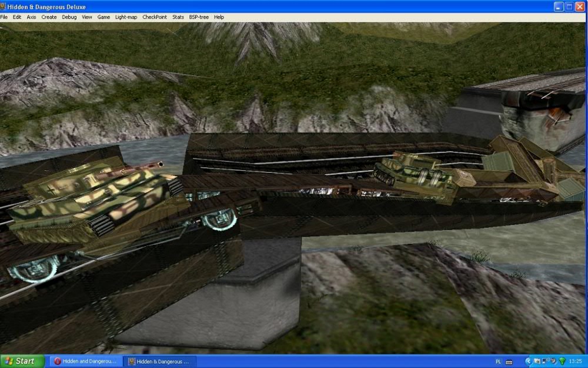This screenshot has height=368, width=588.
Task: Restore down the Hidden & Dangerous Deluxe window
Action: coord(569,6)
